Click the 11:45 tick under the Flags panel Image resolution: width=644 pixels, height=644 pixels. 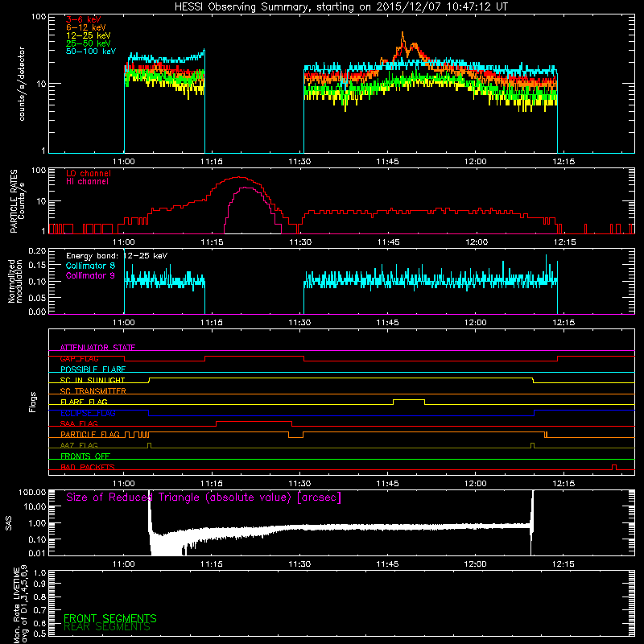[388, 484]
